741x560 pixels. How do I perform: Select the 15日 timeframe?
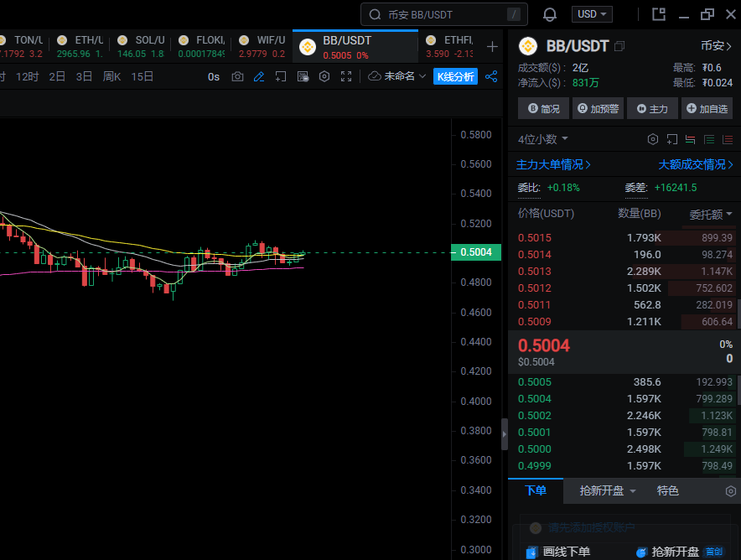tap(142, 76)
